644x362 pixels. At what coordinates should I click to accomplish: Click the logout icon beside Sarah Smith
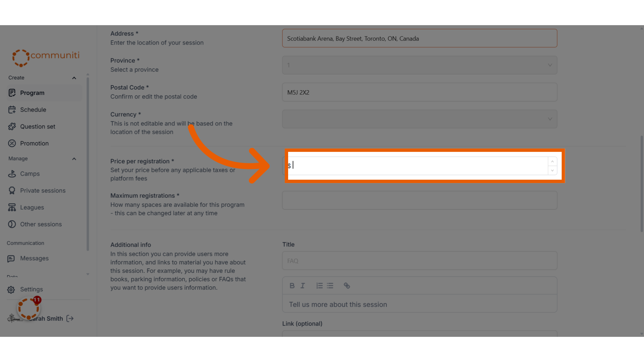coord(70,318)
